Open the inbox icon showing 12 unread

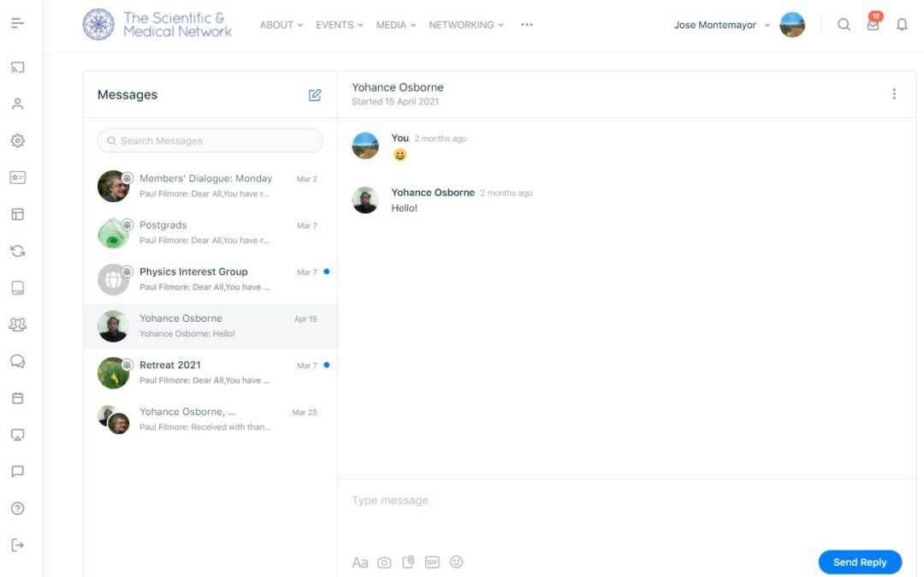[873, 25]
